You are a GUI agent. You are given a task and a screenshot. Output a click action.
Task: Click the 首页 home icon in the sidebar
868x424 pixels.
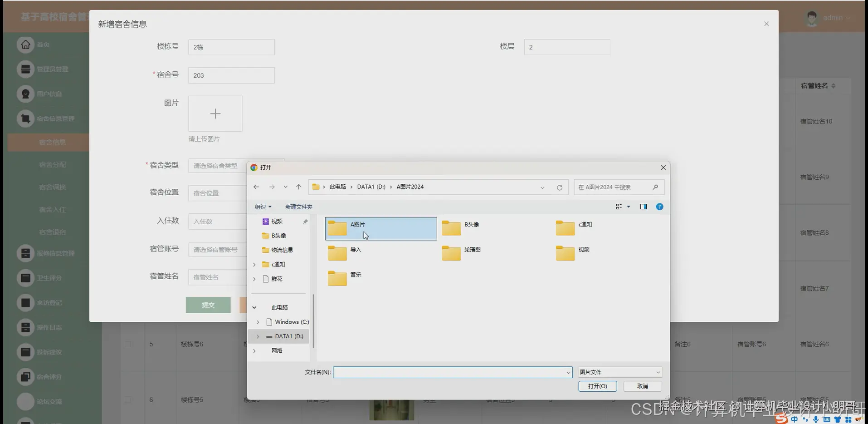click(25, 44)
